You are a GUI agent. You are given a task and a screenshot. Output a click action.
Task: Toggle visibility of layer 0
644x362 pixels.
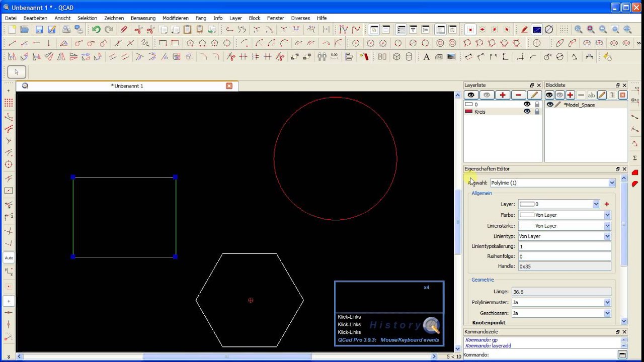pos(527,105)
